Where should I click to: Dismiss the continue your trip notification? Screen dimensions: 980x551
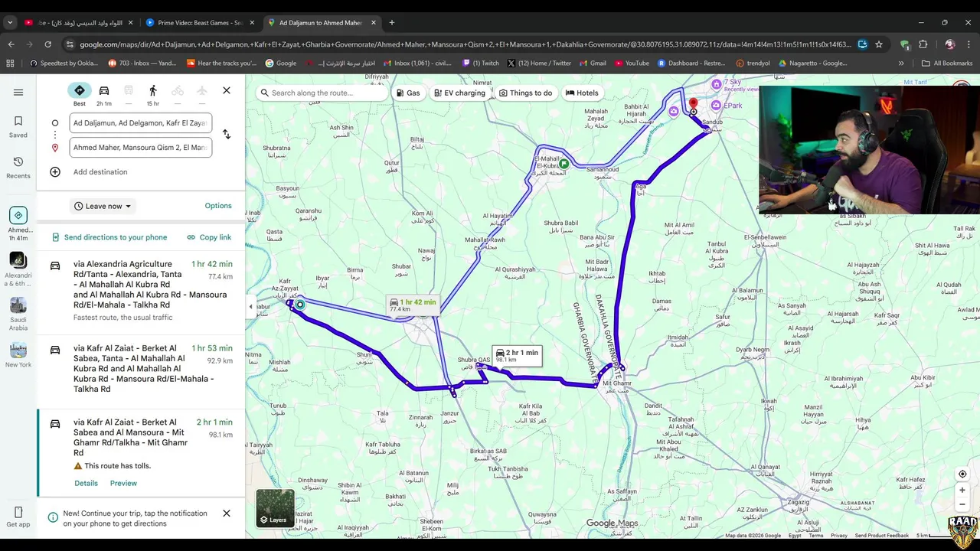pos(227,514)
